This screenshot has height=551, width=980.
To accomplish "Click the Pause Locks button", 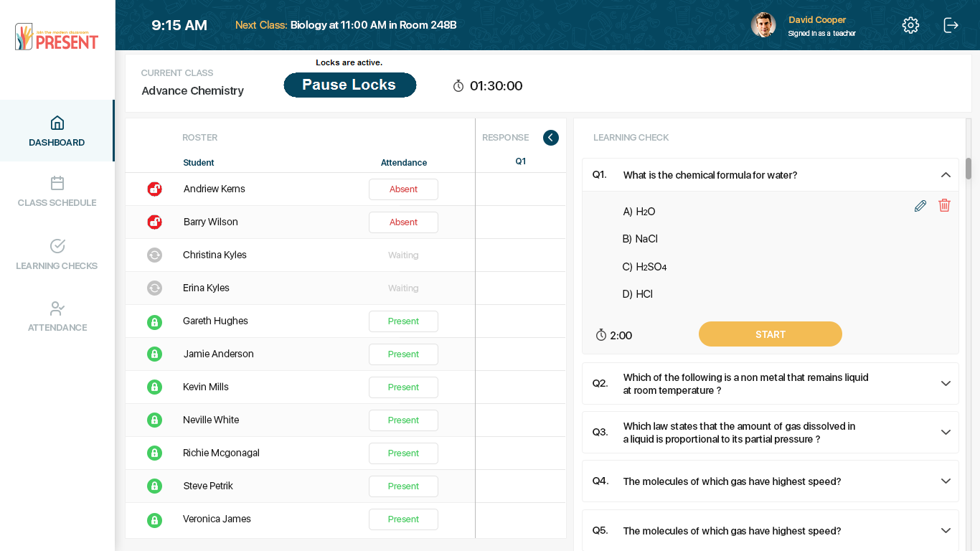I will (x=349, y=85).
